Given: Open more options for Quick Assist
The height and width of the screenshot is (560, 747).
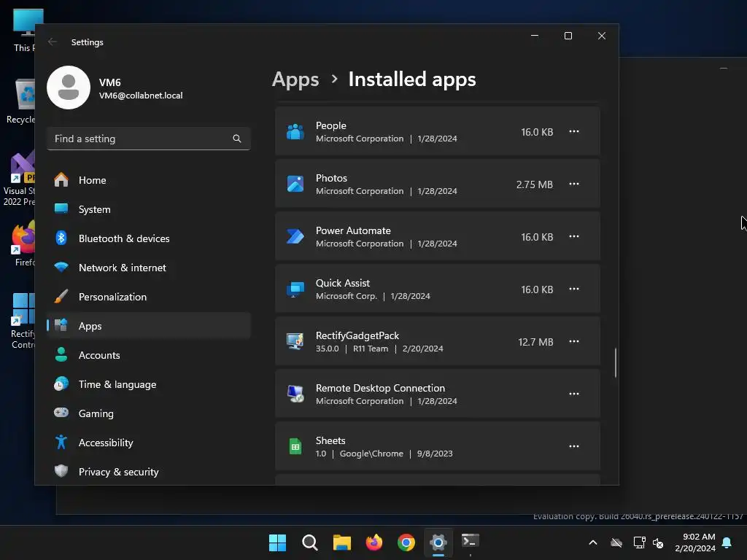Looking at the screenshot, I should point(574,289).
